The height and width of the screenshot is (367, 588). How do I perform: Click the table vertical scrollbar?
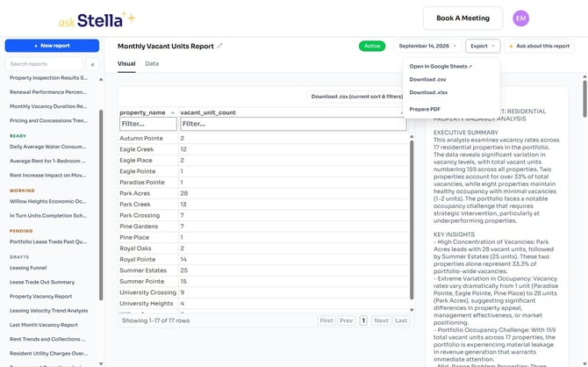tap(412, 219)
